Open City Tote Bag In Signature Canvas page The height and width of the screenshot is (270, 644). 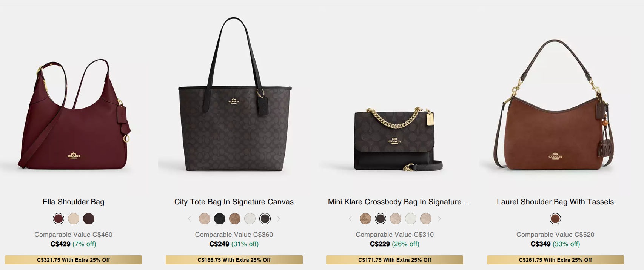pos(233,202)
